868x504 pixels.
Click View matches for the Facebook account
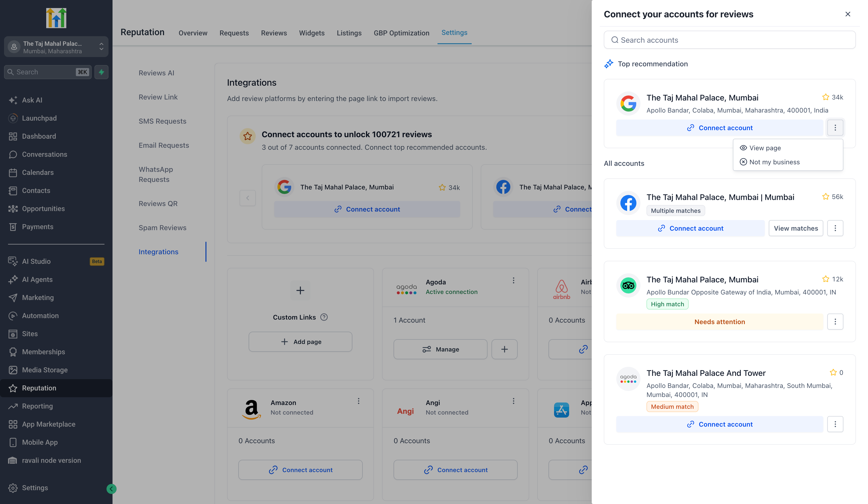[x=796, y=228]
